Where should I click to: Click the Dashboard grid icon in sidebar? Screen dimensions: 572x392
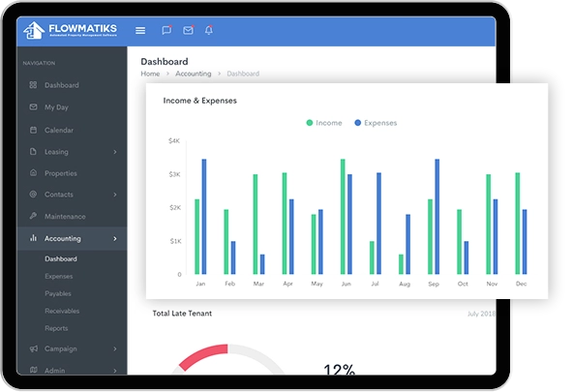(33, 85)
